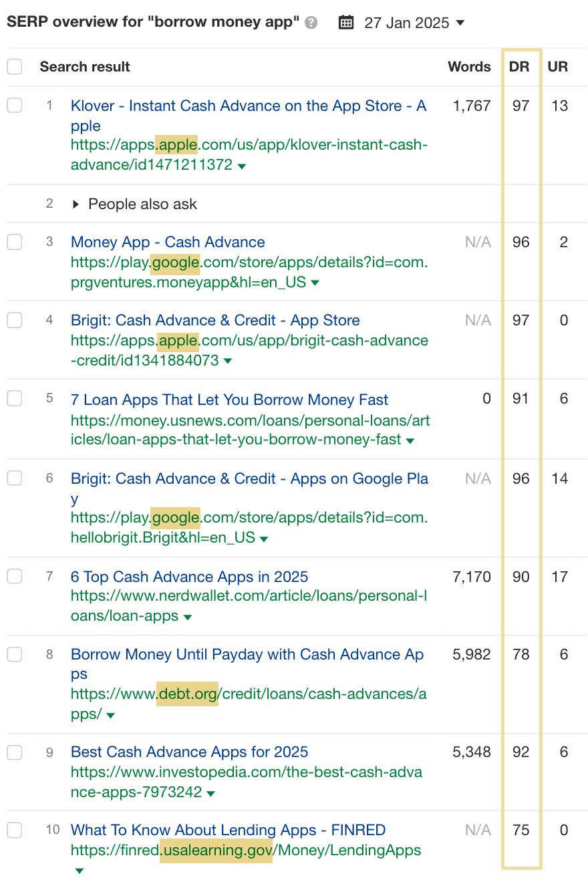This screenshot has width=588, height=888.
Task: Check the box for Money App - Cash Advance row
Action: [14, 242]
